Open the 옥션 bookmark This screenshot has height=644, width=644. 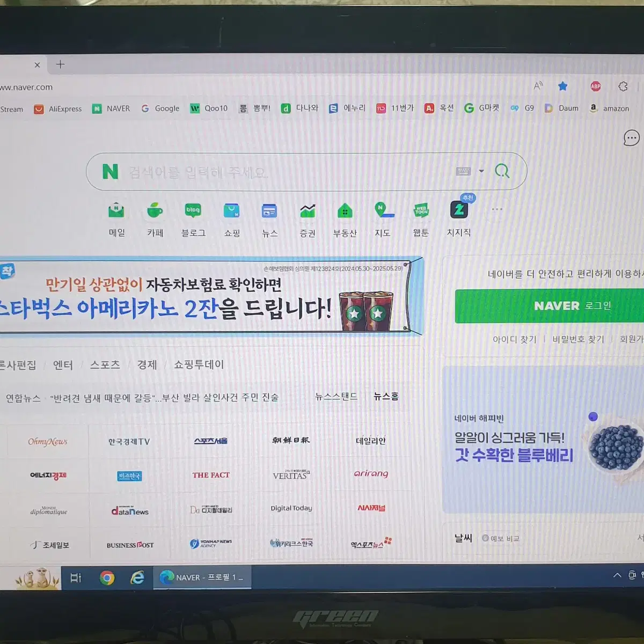(439, 108)
